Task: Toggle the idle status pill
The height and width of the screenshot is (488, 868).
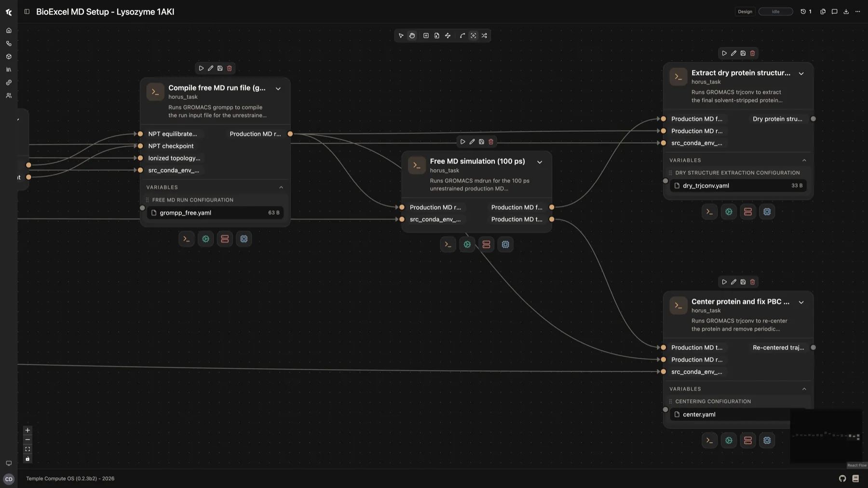Action: [775, 12]
